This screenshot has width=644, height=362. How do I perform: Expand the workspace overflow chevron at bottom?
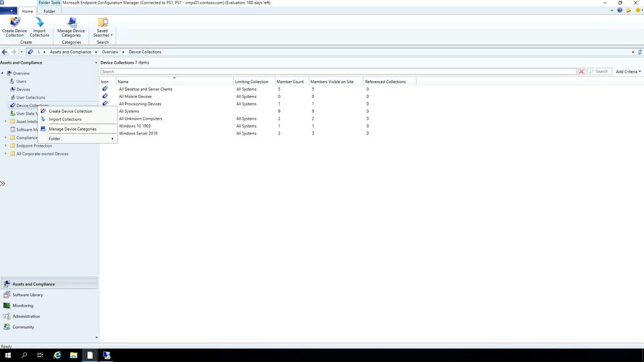[97, 338]
